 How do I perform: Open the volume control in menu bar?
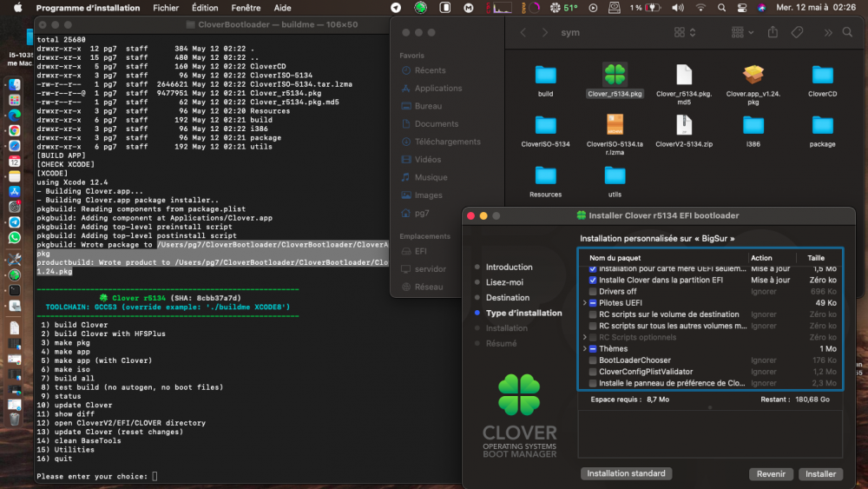pos(677,8)
